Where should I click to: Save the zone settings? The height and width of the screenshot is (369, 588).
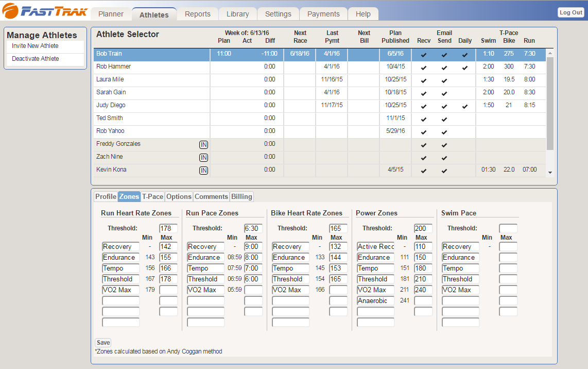click(103, 343)
